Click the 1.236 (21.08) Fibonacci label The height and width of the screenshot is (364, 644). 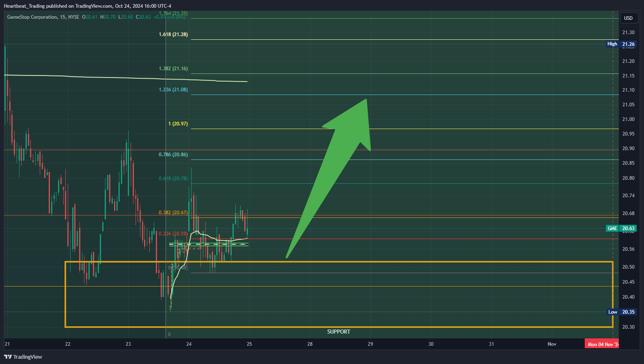coord(173,90)
